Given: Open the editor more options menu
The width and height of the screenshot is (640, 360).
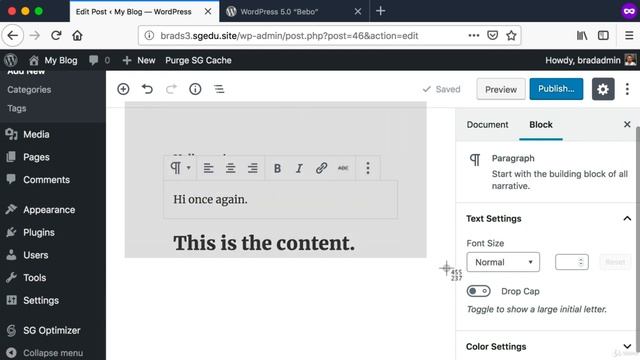Looking at the screenshot, I should click(627, 89).
